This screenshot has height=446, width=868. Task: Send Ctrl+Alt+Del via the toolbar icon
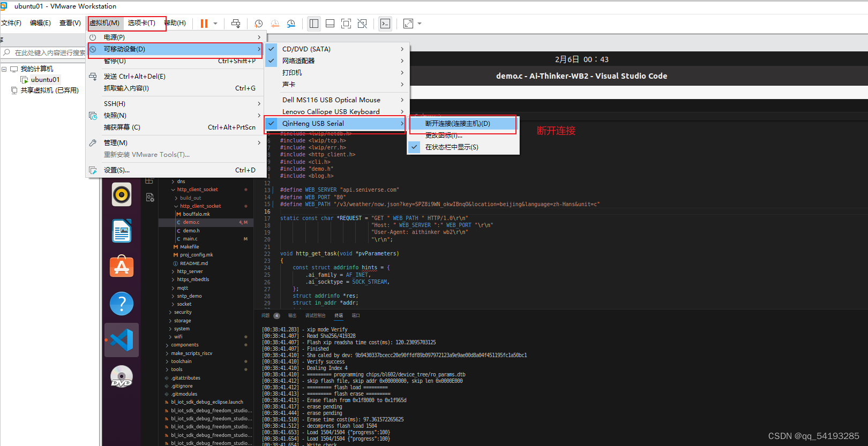236,24
